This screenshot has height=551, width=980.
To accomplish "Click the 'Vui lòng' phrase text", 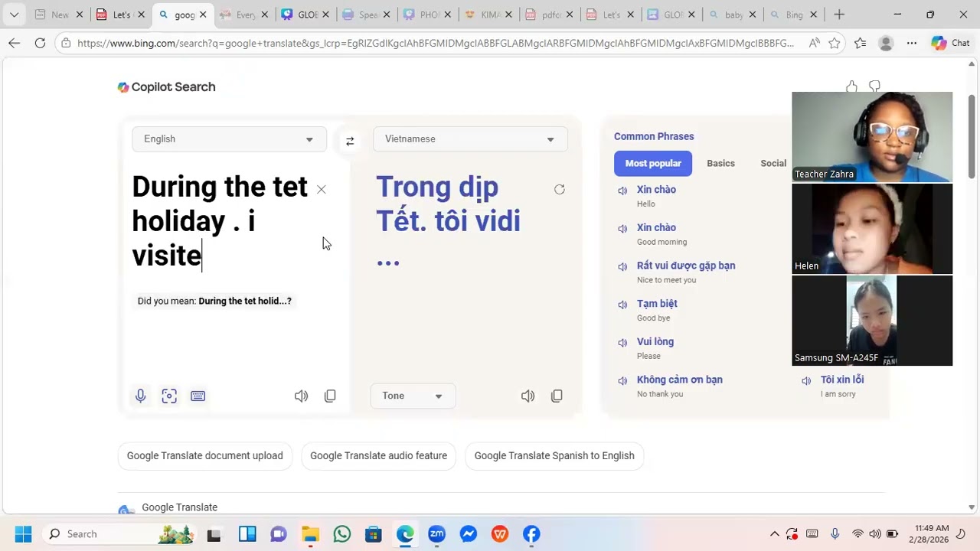I will [655, 341].
